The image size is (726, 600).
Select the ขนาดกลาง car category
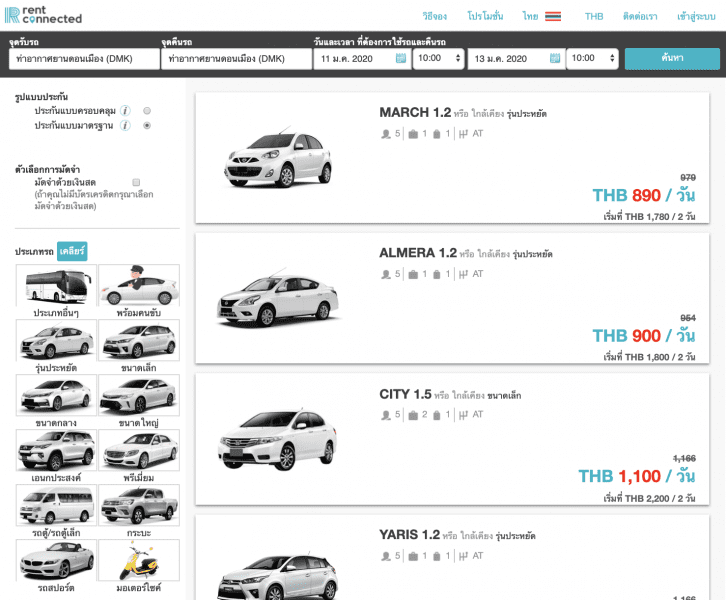pos(56,401)
